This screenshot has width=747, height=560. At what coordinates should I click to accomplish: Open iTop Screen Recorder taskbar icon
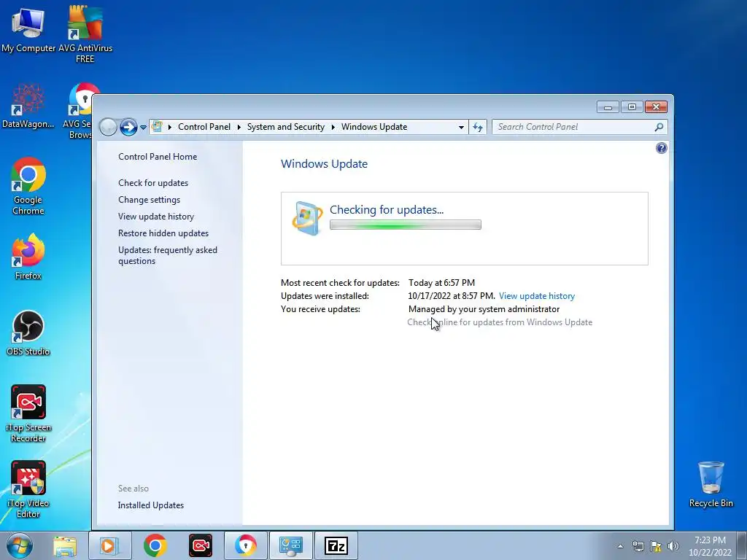[201, 545]
